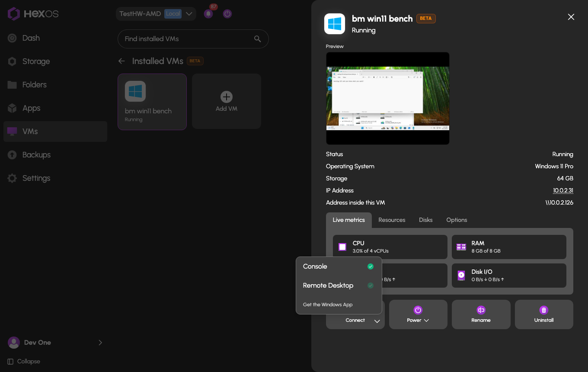
Task: Switch to the Disks tab
Action: [426, 220]
